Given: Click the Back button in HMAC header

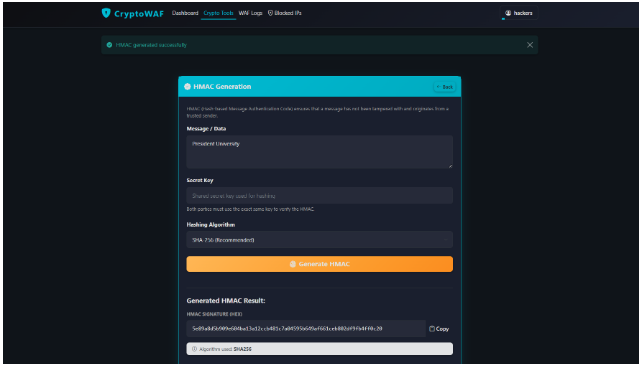Looking at the screenshot, I should click(x=445, y=87).
